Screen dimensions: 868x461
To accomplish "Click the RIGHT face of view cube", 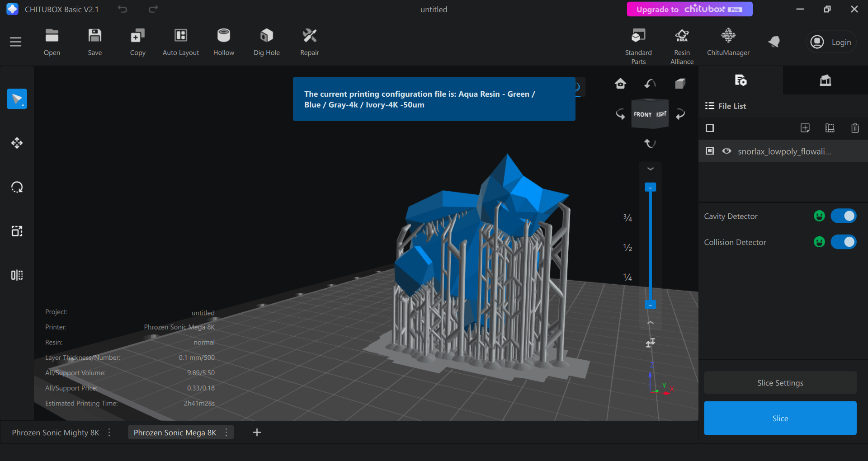I will (661, 114).
